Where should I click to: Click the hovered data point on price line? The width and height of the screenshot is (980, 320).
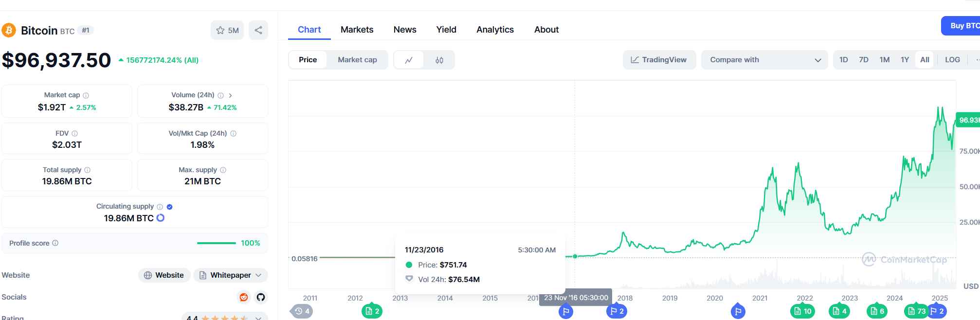pyautogui.click(x=575, y=256)
